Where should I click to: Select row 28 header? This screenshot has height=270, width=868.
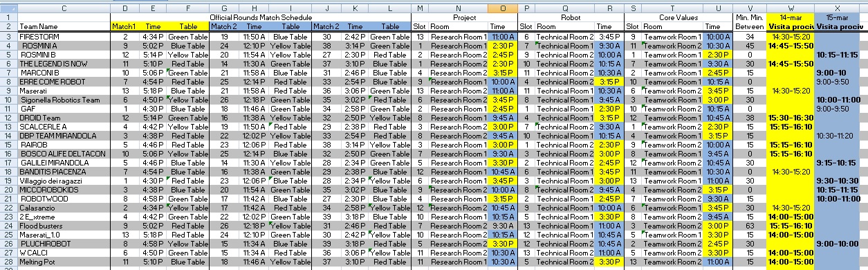8,261
